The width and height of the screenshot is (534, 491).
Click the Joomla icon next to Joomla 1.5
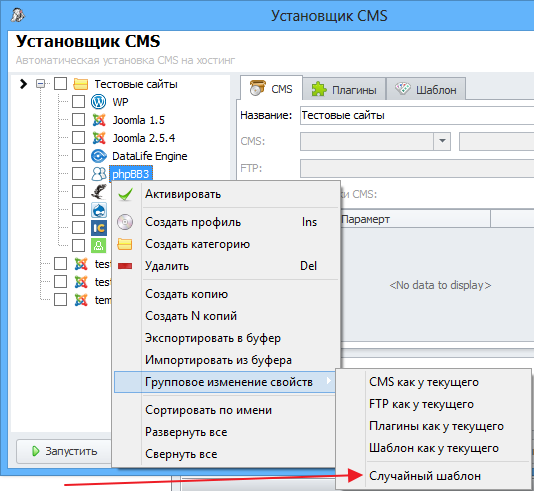99,120
